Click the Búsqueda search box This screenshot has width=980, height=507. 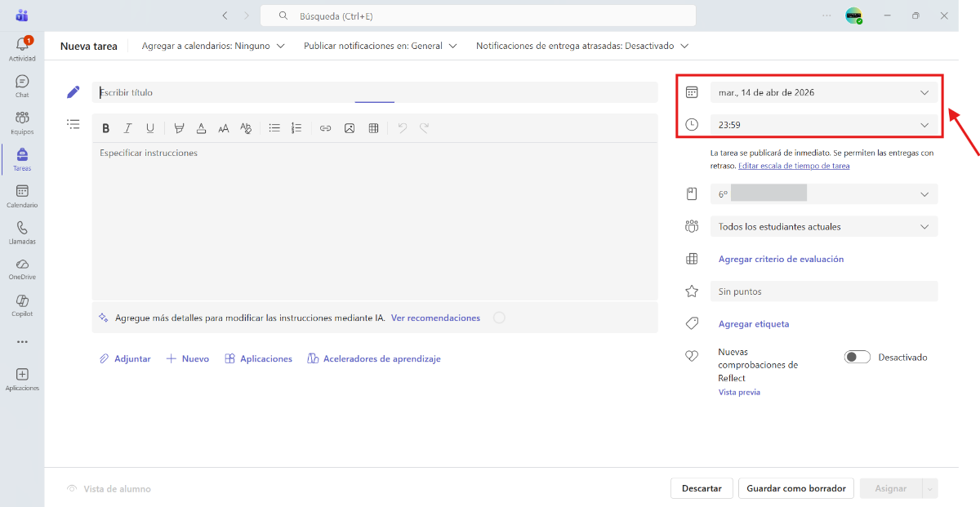coord(478,16)
